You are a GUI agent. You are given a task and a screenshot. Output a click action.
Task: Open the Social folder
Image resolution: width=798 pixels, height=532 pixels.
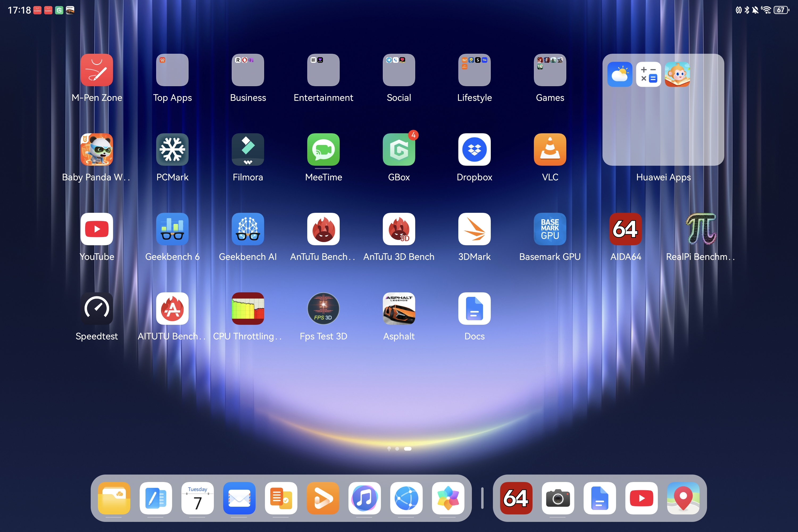pos(399,70)
